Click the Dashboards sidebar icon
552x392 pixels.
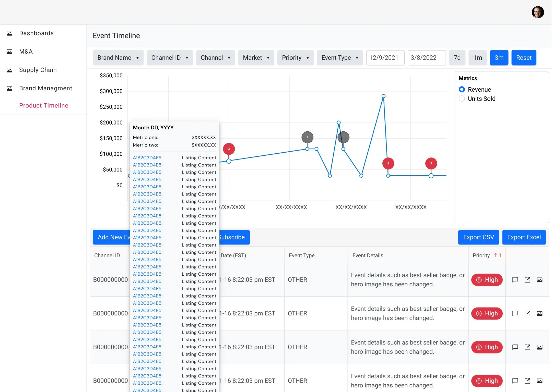[x=9, y=33]
